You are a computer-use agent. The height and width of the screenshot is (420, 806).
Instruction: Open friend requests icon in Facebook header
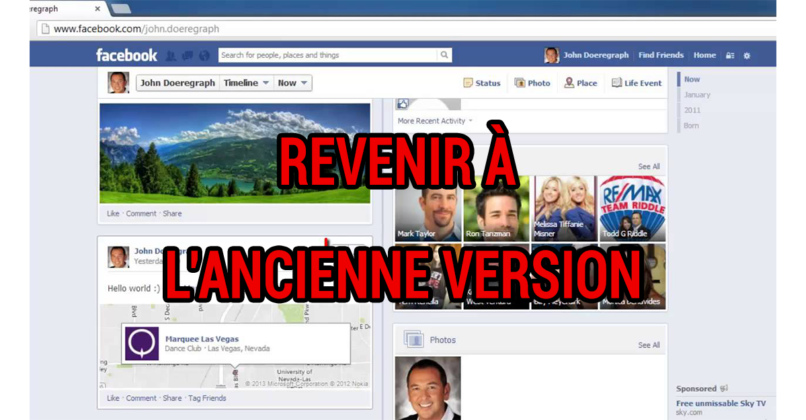[x=171, y=56]
